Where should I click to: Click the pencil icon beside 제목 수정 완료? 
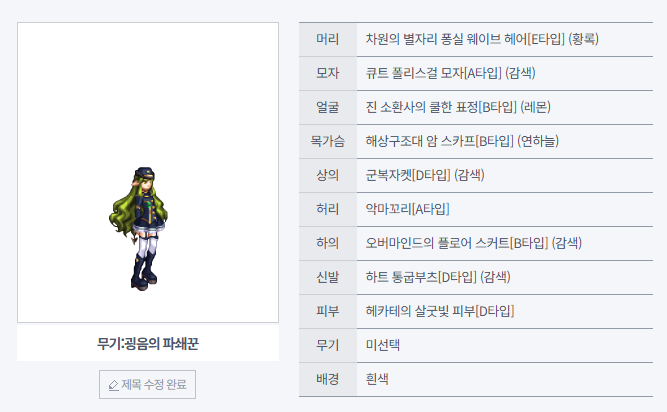point(113,385)
